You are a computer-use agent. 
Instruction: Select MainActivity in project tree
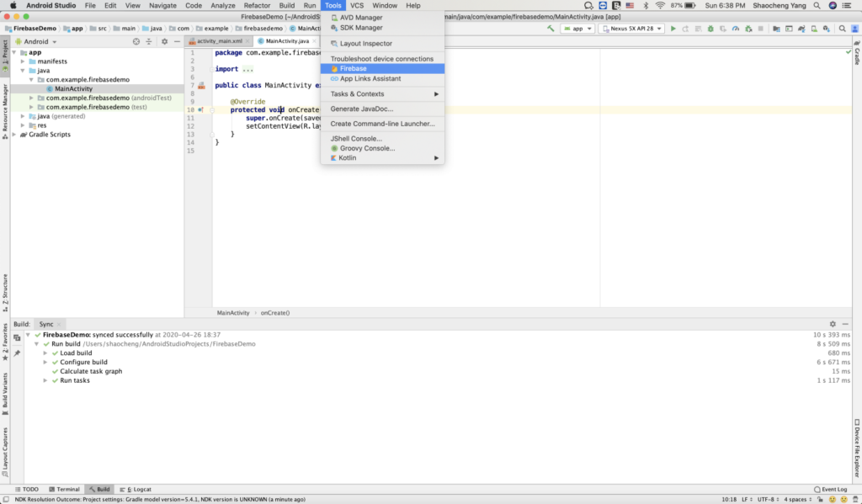click(x=73, y=88)
